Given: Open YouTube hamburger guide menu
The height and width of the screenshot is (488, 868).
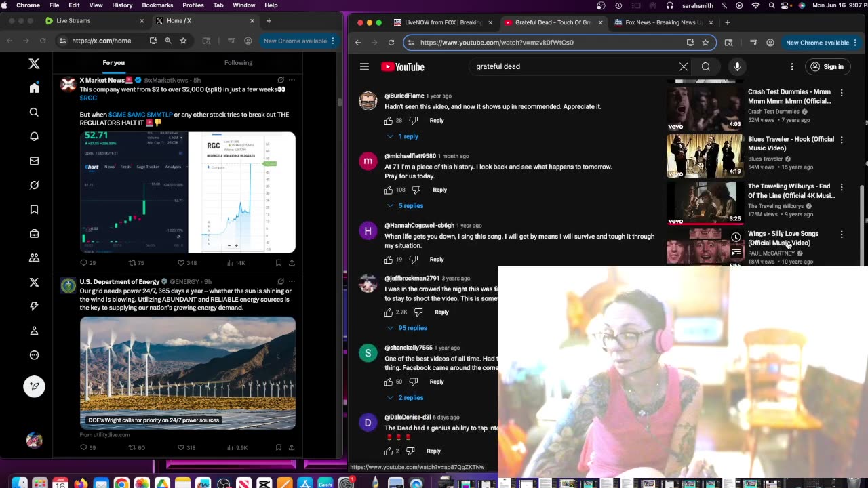Looking at the screenshot, I should pos(364,66).
